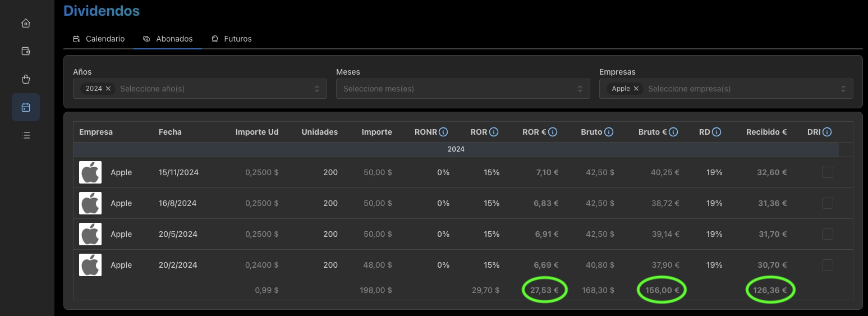This screenshot has height=316, width=868.
Task: Remove the Apple company filter tag
Action: [636, 89]
